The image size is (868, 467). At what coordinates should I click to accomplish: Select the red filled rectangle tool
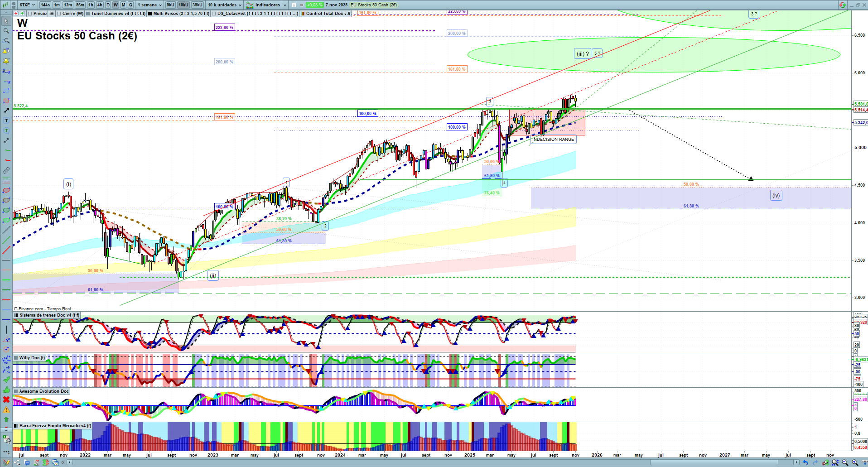pos(6,101)
